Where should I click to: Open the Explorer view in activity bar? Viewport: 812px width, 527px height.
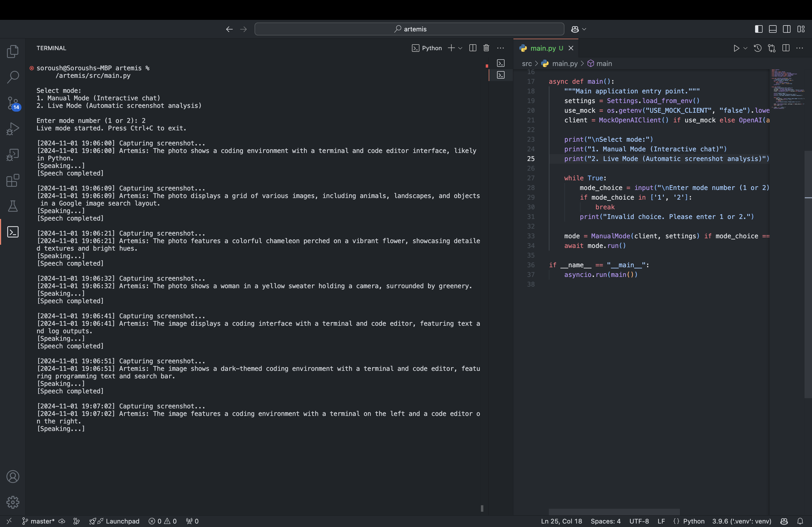(x=13, y=52)
